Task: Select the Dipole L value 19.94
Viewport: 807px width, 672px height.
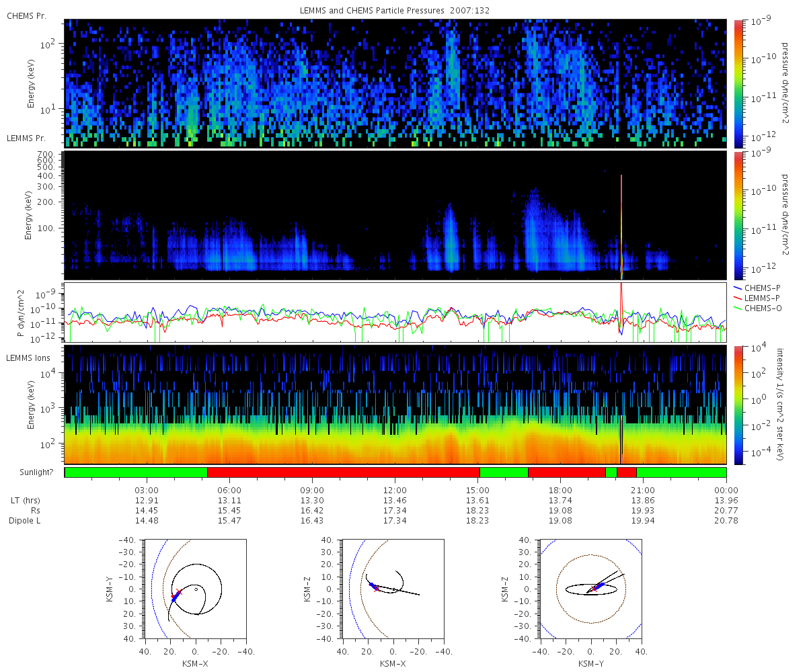Action: coord(644,521)
